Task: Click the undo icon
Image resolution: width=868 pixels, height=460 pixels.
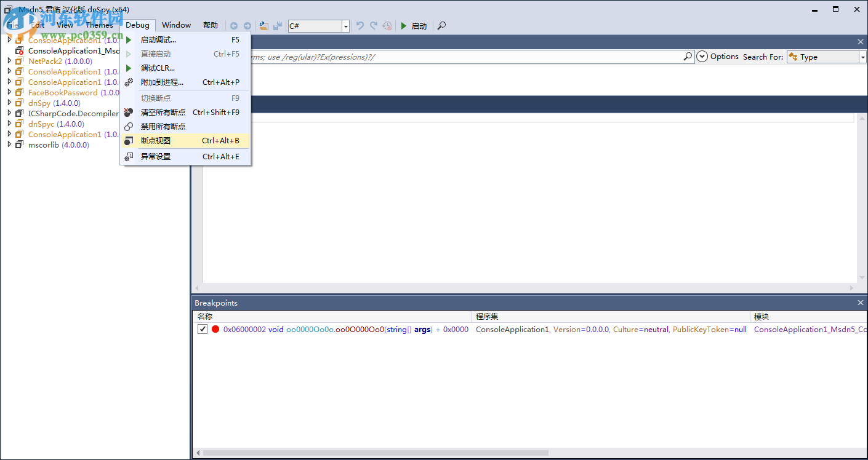Action: [360, 26]
